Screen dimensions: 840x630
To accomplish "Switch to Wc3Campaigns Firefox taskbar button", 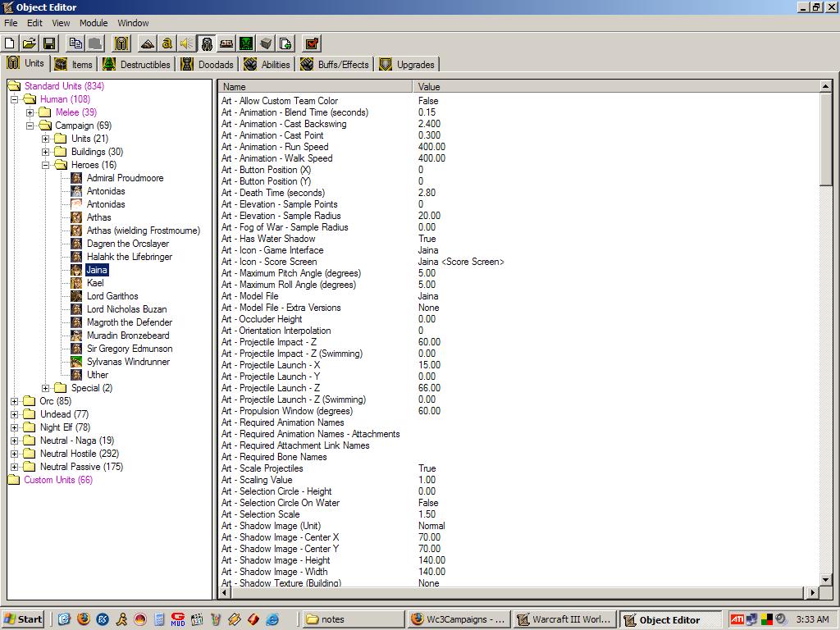I will click(x=459, y=619).
